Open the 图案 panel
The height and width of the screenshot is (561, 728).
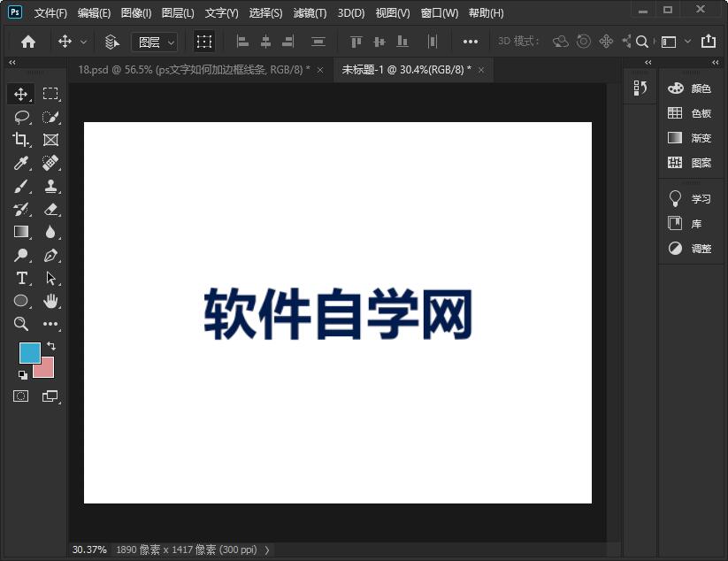tap(690, 163)
